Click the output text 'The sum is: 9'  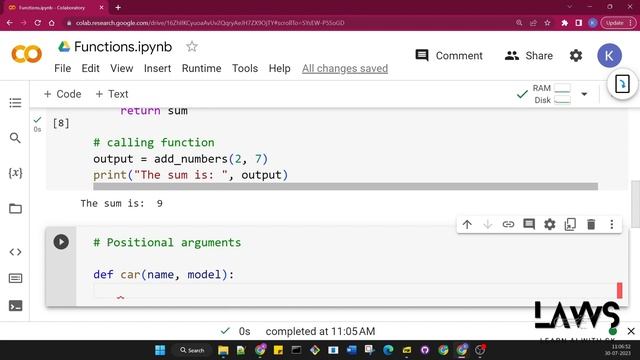tap(122, 203)
